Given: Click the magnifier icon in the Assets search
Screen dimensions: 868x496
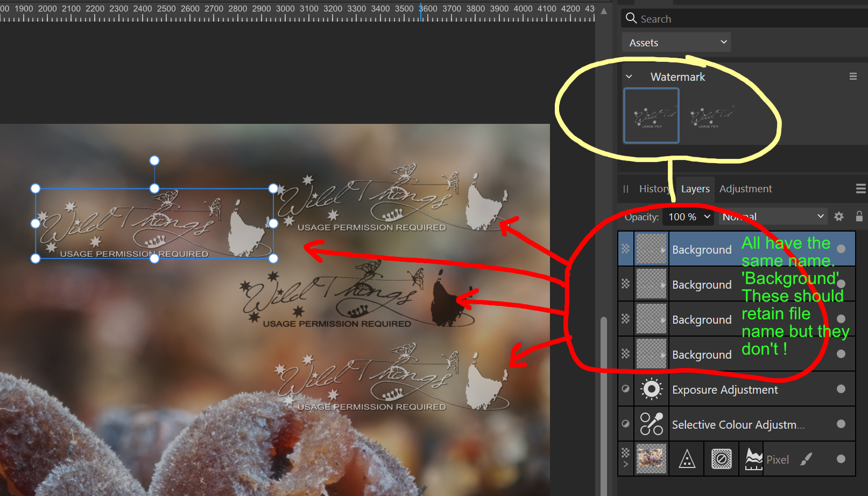Looking at the screenshot, I should (631, 18).
